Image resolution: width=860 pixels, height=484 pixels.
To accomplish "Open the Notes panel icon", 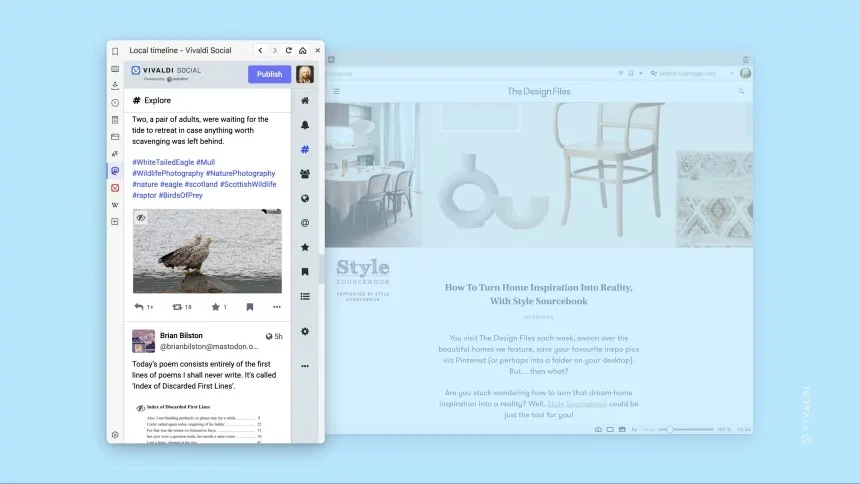I will (x=115, y=120).
